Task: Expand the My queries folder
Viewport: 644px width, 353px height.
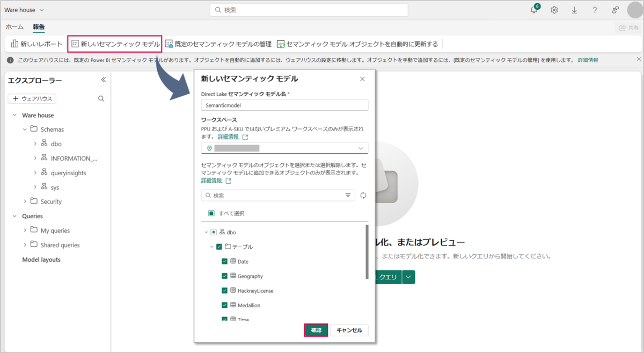Action: pos(25,230)
